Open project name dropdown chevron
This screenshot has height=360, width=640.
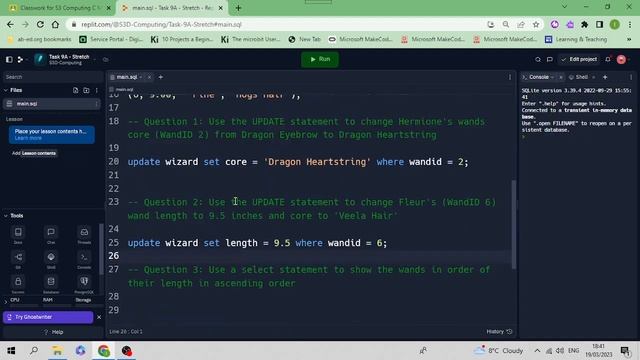95,60
